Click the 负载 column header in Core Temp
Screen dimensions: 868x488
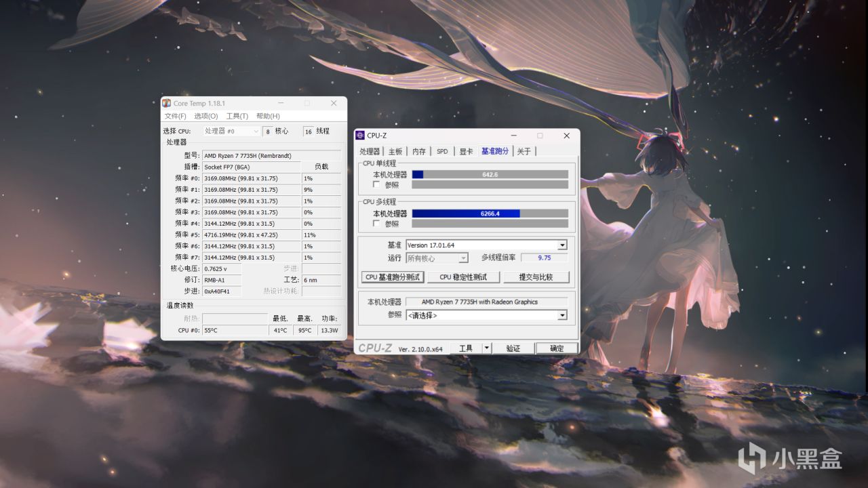pos(321,167)
